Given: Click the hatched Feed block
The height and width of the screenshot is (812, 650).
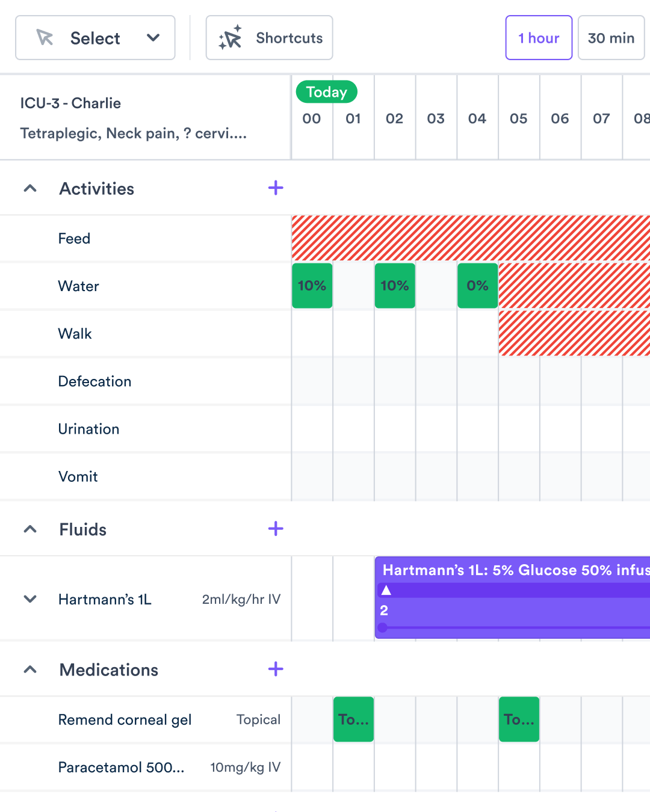Looking at the screenshot, I should [471, 238].
